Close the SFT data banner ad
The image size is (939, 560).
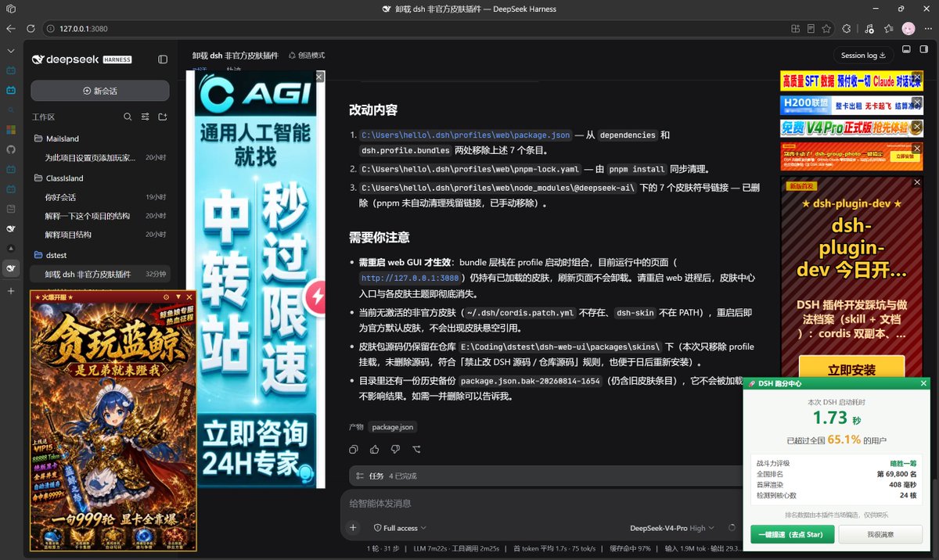pyautogui.click(x=918, y=77)
